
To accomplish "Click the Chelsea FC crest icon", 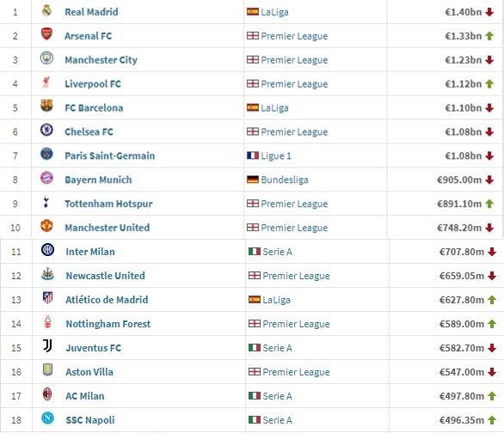I will coord(47,130).
